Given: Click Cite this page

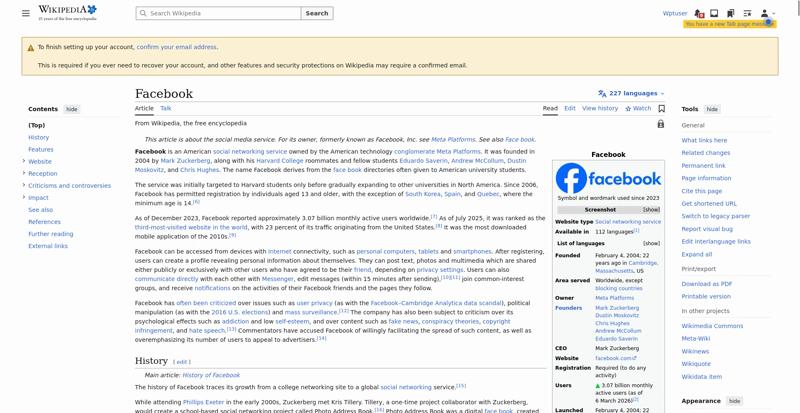Looking at the screenshot, I should click(x=702, y=191).
